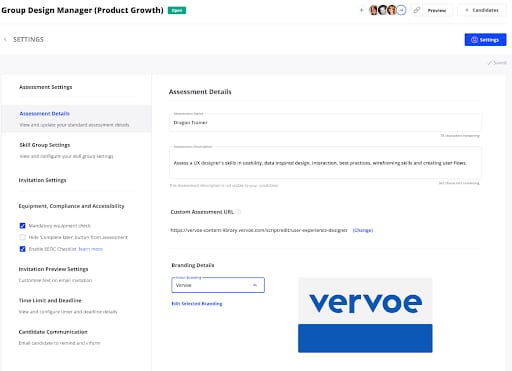The height and width of the screenshot is (371, 512).
Task: Open the Select Branding dropdown showing Vervoe
Action: pyautogui.click(x=218, y=285)
